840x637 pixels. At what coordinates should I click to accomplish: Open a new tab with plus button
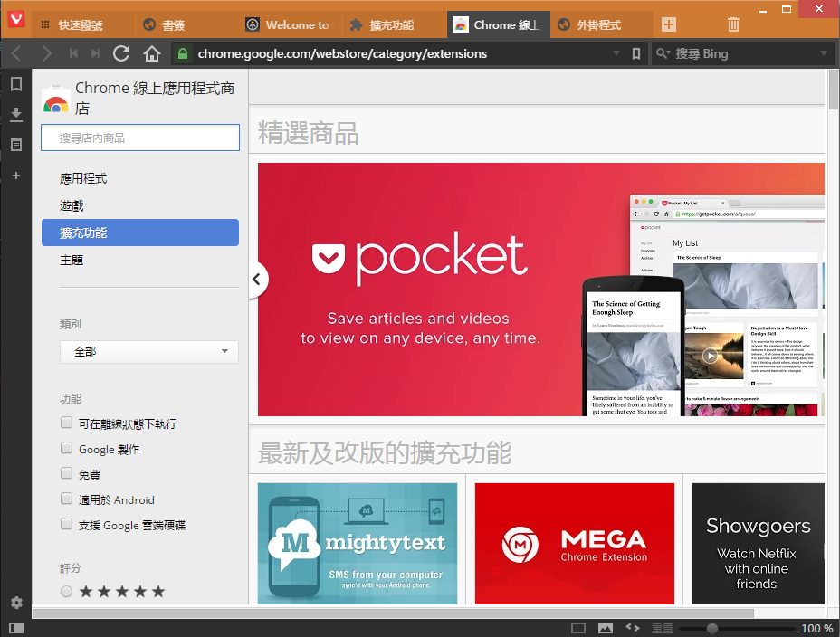[669, 24]
